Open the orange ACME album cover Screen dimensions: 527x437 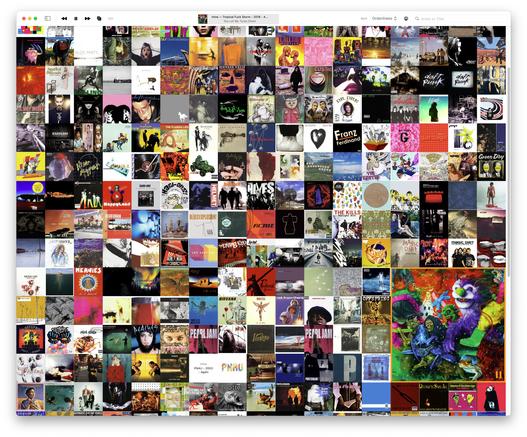pyautogui.click(x=261, y=224)
